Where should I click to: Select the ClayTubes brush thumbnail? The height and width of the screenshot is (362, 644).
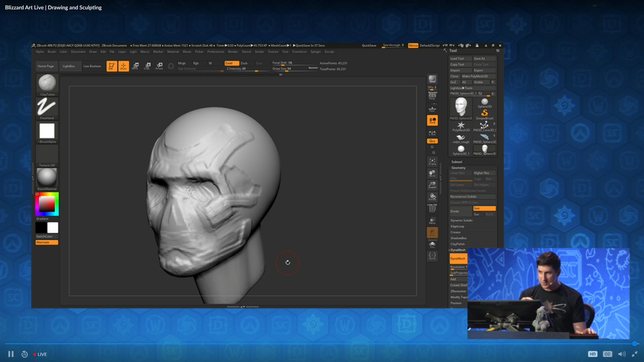(47, 83)
